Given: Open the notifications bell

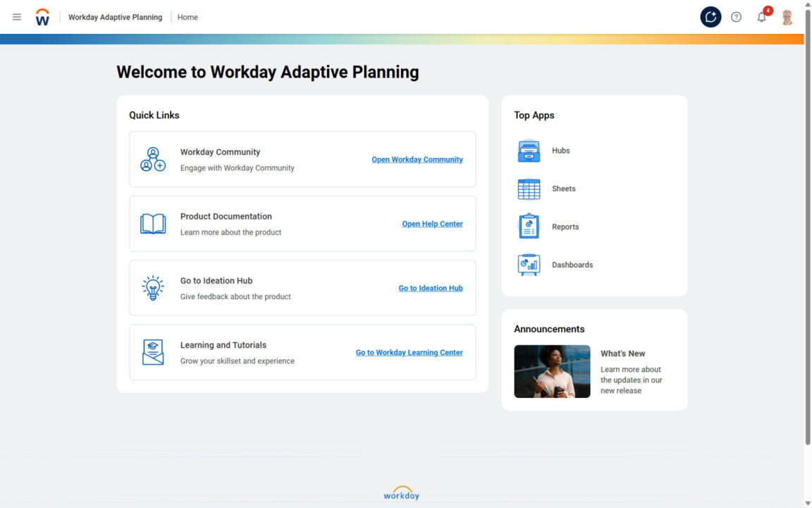Looking at the screenshot, I should pos(761,18).
